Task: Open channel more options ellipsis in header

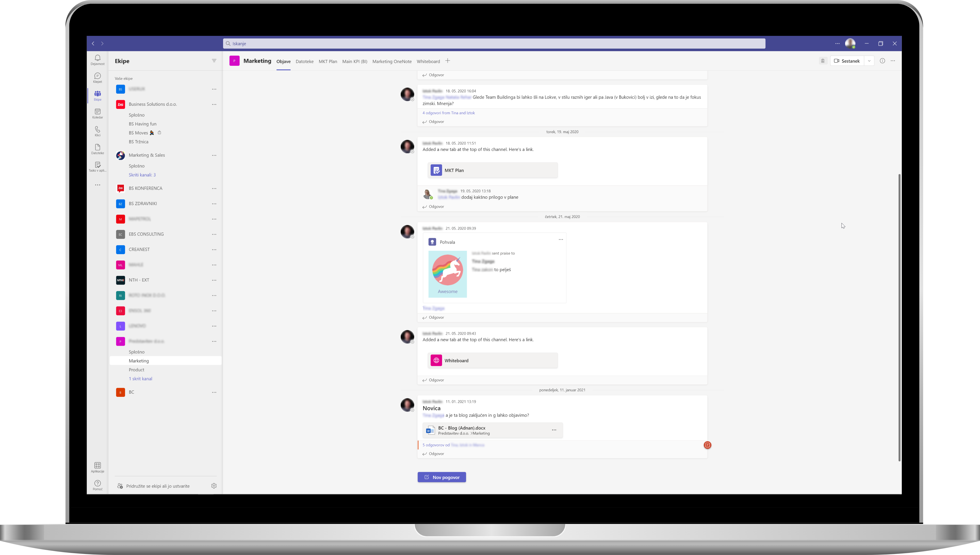Action: pyautogui.click(x=893, y=61)
